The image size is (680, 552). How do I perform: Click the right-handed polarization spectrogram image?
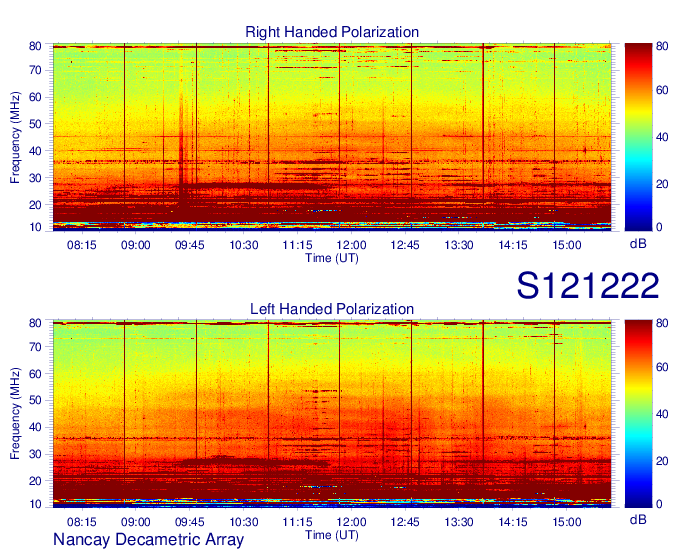coord(332,137)
